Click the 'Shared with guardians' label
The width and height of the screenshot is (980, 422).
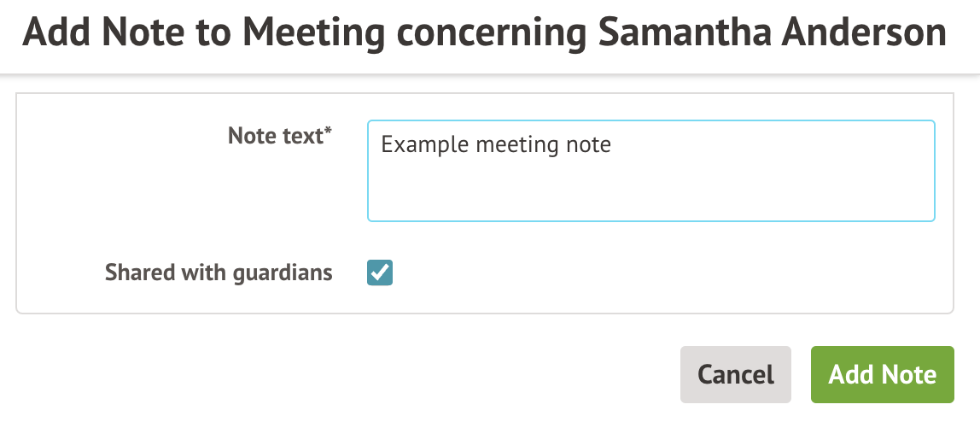(x=219, y=273)
